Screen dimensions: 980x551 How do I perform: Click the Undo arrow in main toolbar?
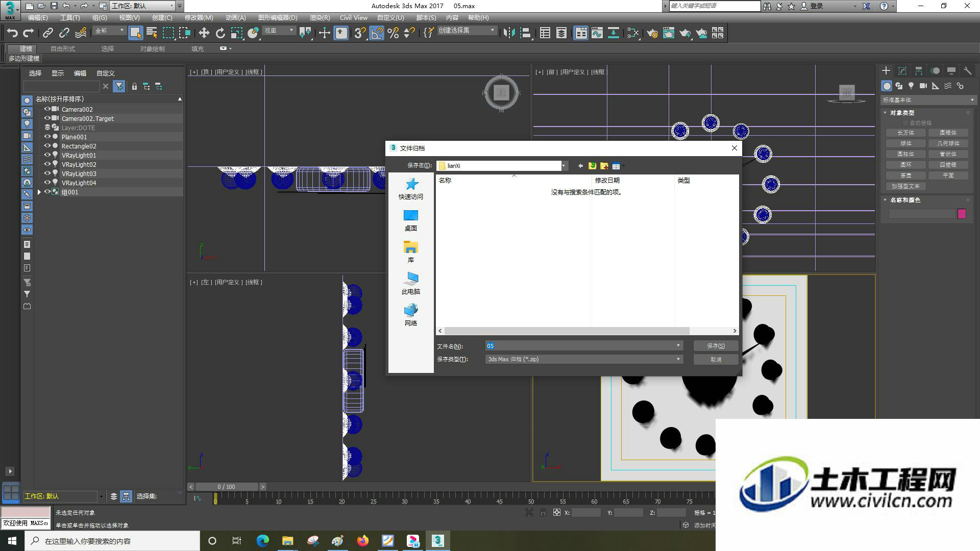click(x=12, y=33)
